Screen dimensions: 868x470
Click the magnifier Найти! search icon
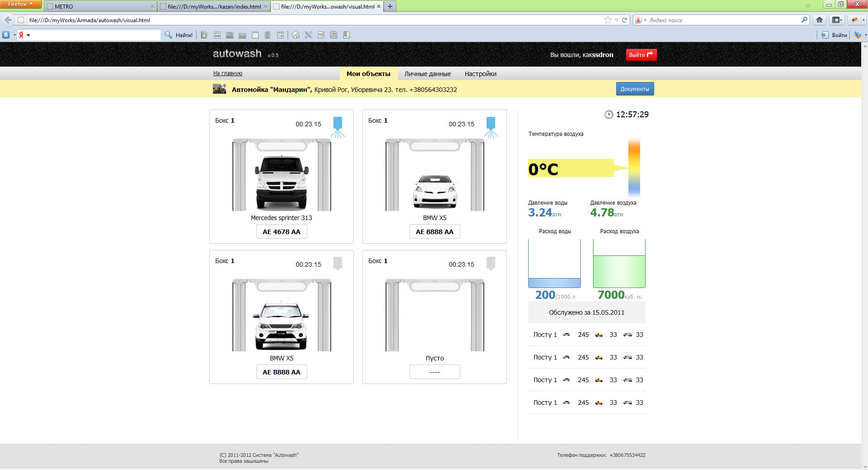[169, 35]
